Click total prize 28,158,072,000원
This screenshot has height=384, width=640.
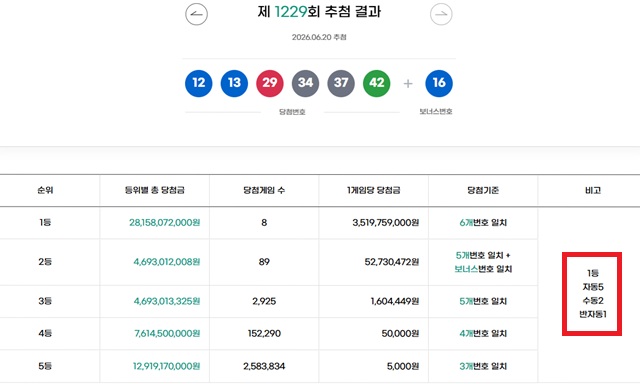[x=165, y=222]
